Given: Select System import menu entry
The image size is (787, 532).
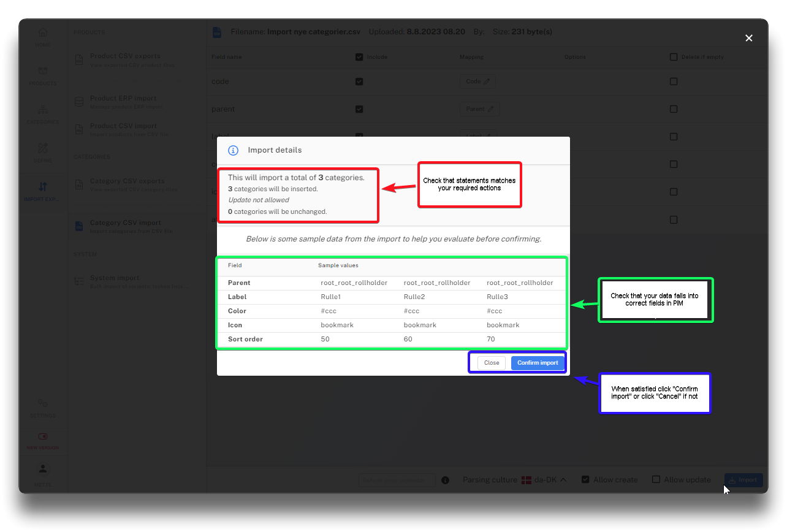Looking at the screenshot, I should coord(115,281).
